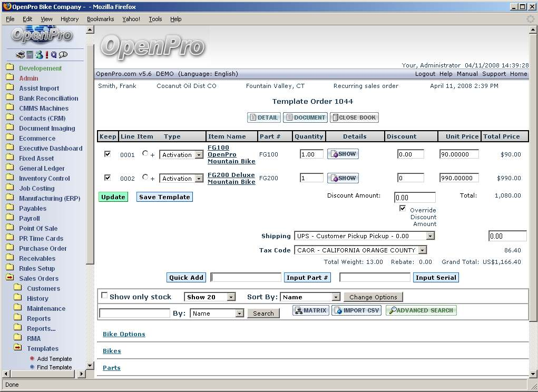Click the blue Q icon
The height and width of the screenshot is (392, 538).
(54, 55)
